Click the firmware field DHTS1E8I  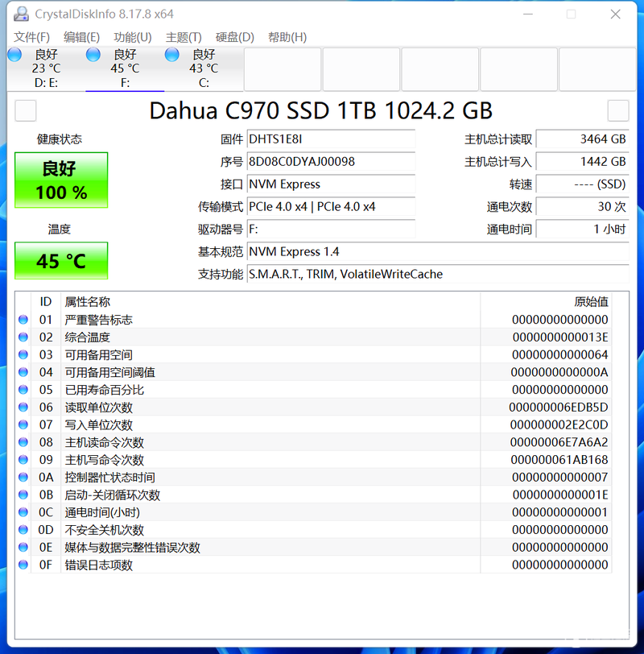click(x=331, y=139)
